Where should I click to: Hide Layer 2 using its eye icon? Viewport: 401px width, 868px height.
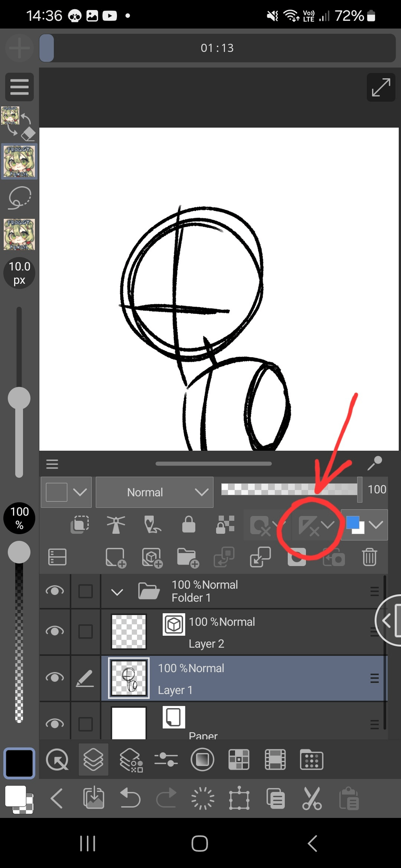coord(55,631)
